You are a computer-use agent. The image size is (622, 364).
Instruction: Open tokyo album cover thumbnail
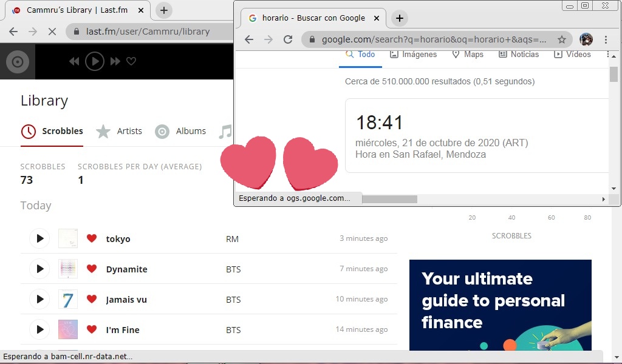68,238
